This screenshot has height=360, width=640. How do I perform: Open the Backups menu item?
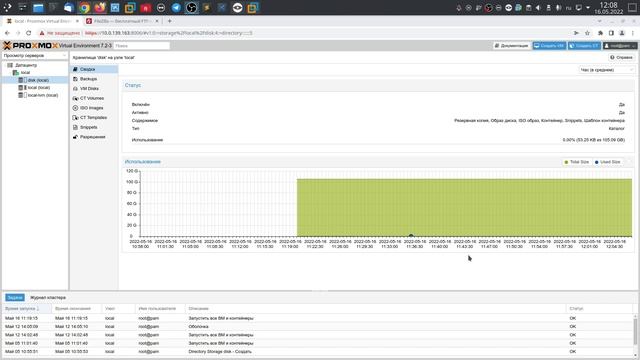(x=94, y=79)
